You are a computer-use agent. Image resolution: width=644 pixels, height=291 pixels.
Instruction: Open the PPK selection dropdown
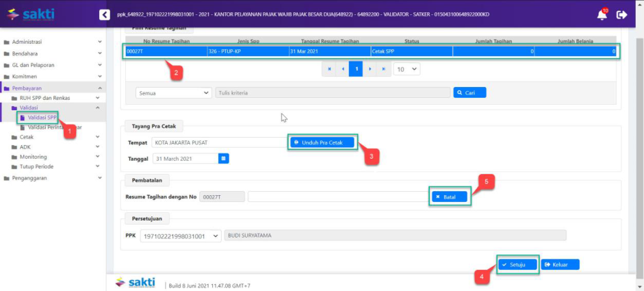click(x=181, y=236)
